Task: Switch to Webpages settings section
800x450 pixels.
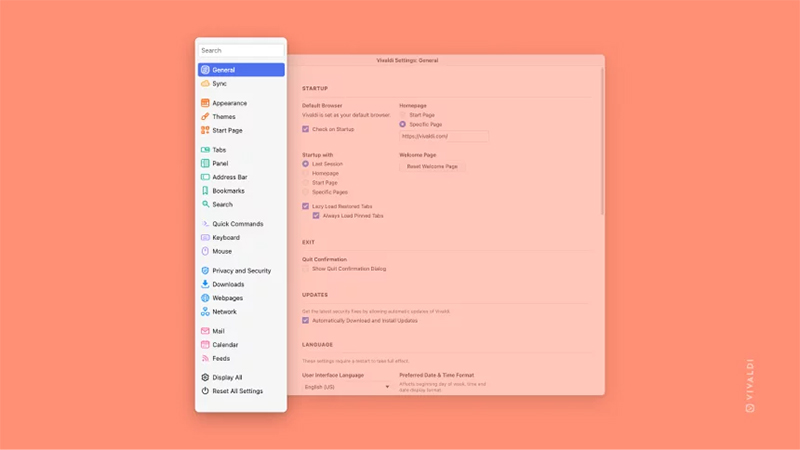Action: coord(241,298)
